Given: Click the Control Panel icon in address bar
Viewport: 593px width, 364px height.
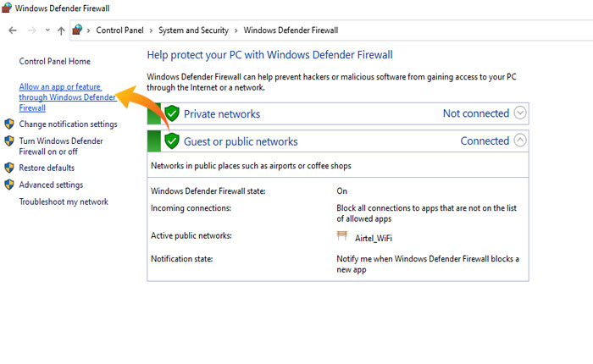Looking at the screenshot, I should coord(78,30).
